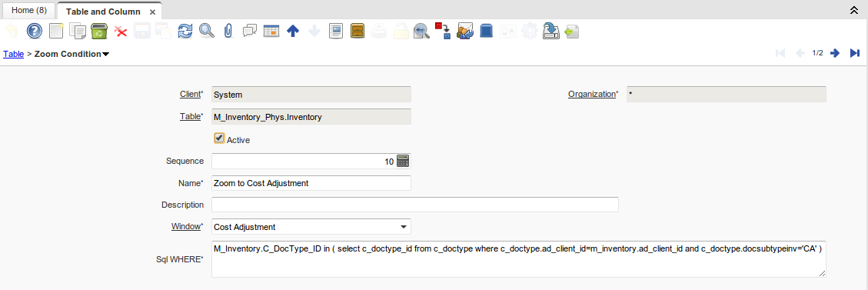Open calculator next to Sequence field

coord(403,161)
